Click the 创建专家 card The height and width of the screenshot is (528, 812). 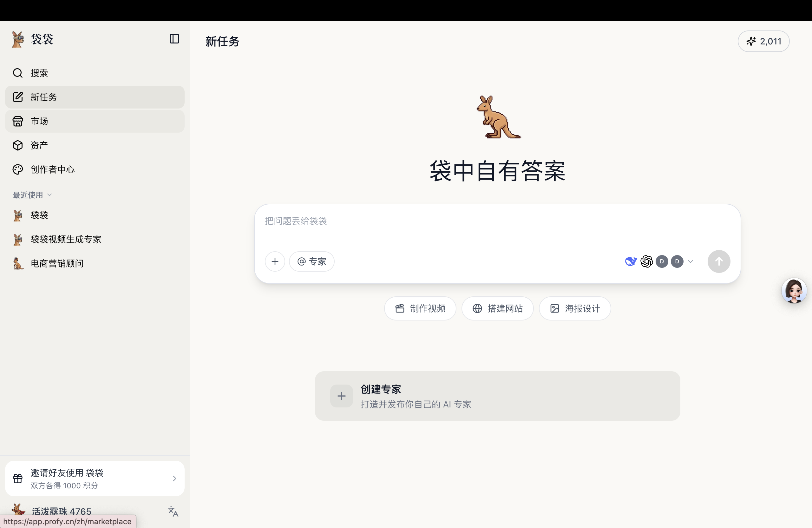tap(497, 396)
